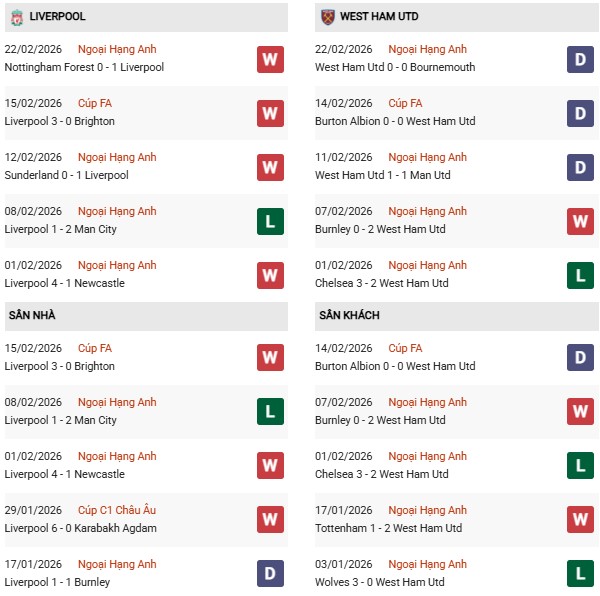600x596 pixels.
Task: Click D badge for Liverpool 1 - 1 Burnley
Action: [x=270, y=574]
